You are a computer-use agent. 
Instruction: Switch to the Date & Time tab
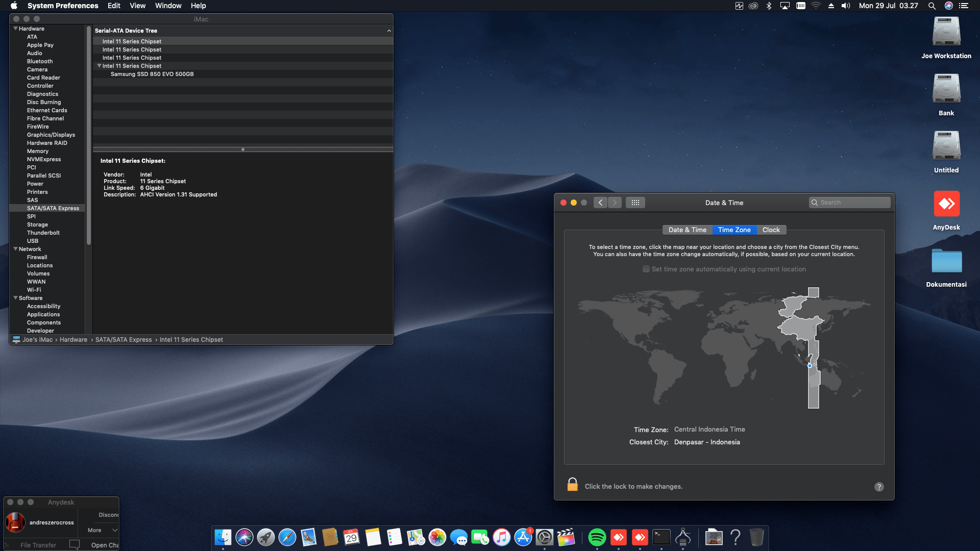tap(687, 230)
